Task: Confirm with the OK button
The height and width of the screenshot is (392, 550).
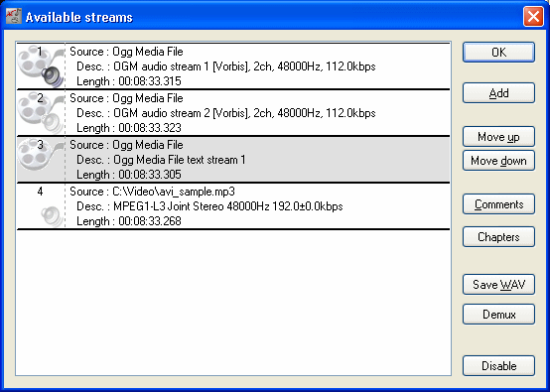Action: tap(498, 53)
